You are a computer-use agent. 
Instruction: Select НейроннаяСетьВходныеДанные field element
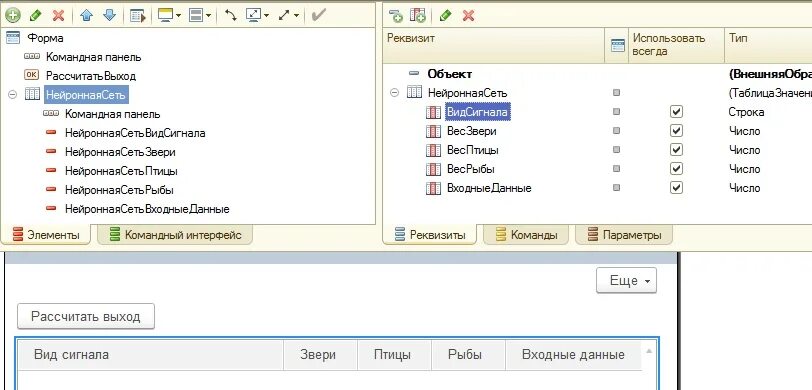point(147,209)
